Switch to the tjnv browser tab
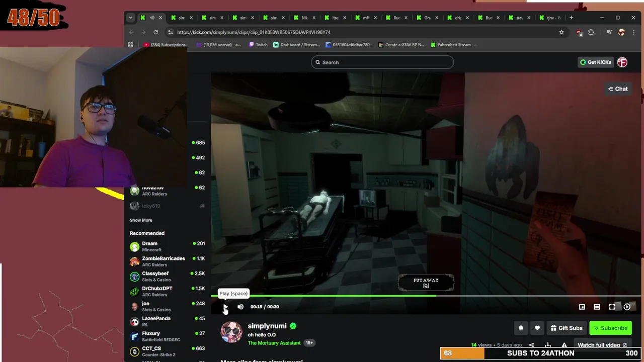The width and height of the screenshot is (644, 362). click(549, 18)
